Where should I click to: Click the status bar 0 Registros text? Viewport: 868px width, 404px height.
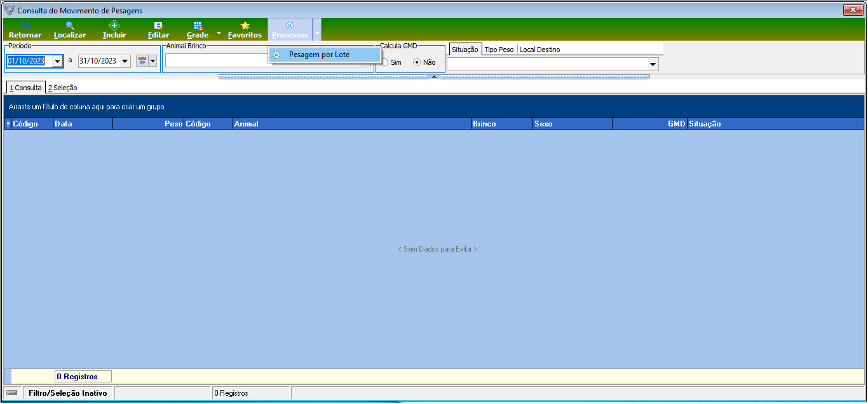[x=231, y=393]
